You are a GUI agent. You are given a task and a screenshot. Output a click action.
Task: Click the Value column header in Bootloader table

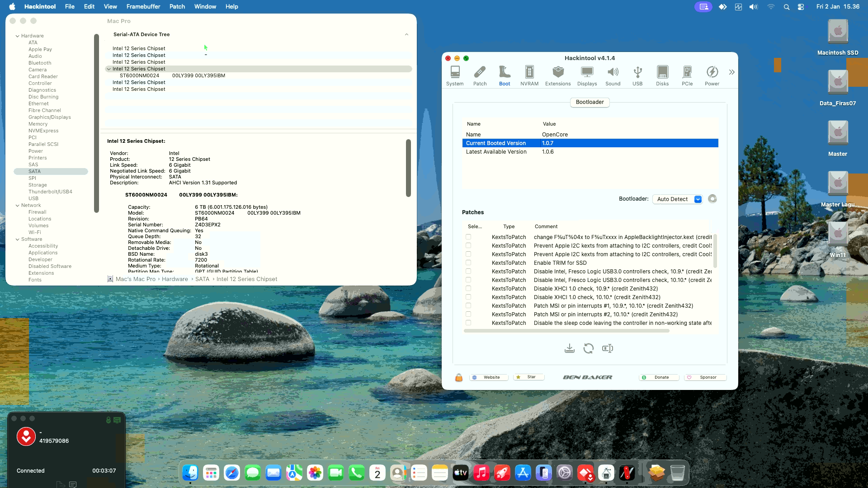pos(549,124)
